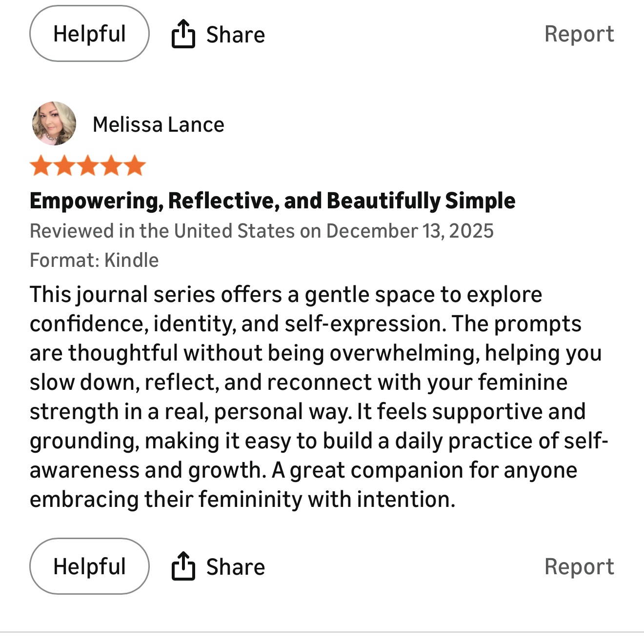The height and width of the screenshot is (644, 644).
Task: Open the review title 'Empowering, Reflective, and Beautifully Simple'
Action: (x=272, y=201)
